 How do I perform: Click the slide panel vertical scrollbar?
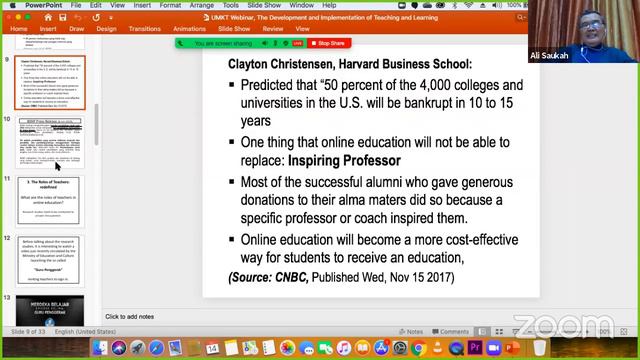click(96, 124)
